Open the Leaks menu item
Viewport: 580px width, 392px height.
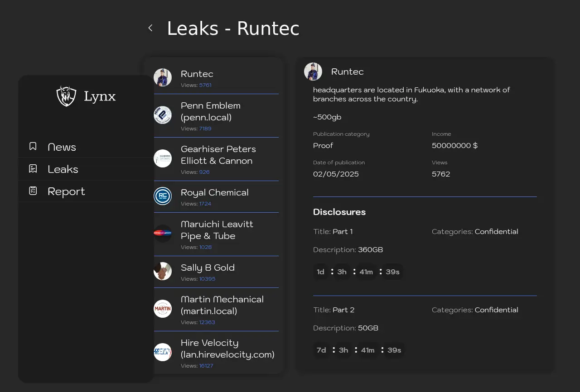63,169
